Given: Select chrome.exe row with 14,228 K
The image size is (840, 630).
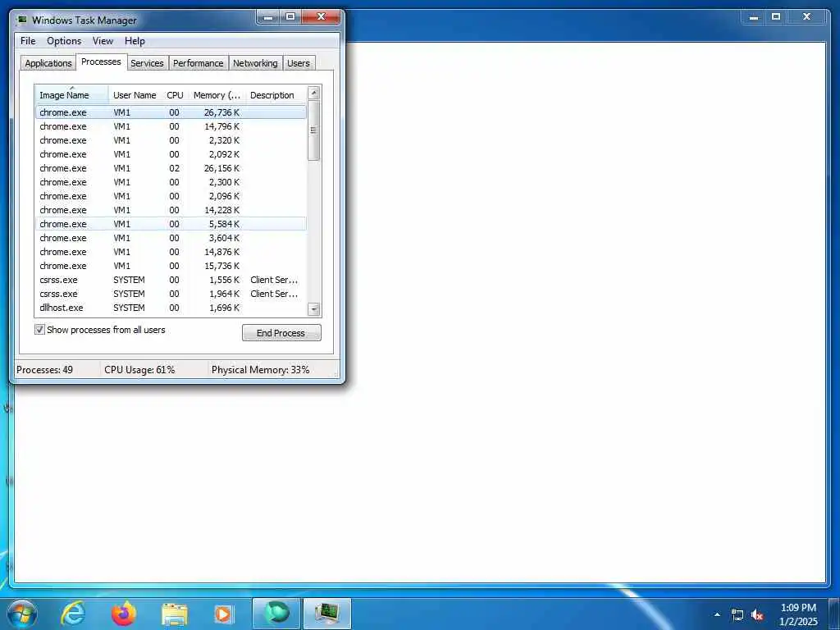Looking at the screenshot, I should pos(171,210).
